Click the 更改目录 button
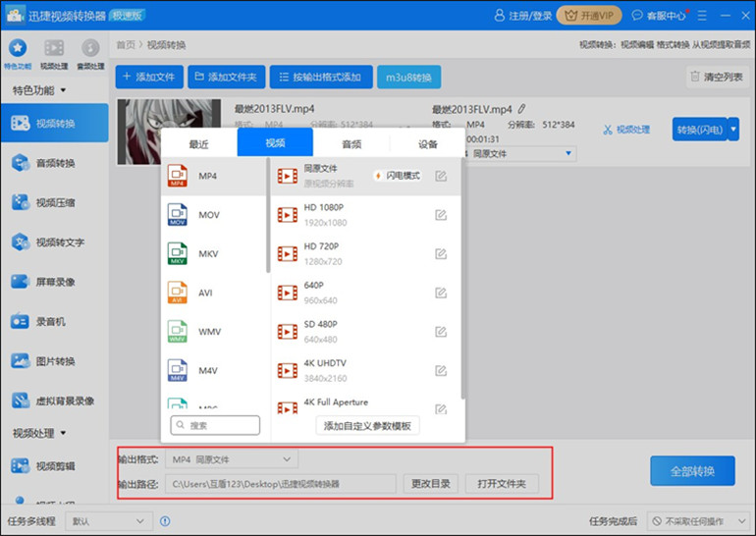This screenshot has height=536, width=756. click(431, 483)
